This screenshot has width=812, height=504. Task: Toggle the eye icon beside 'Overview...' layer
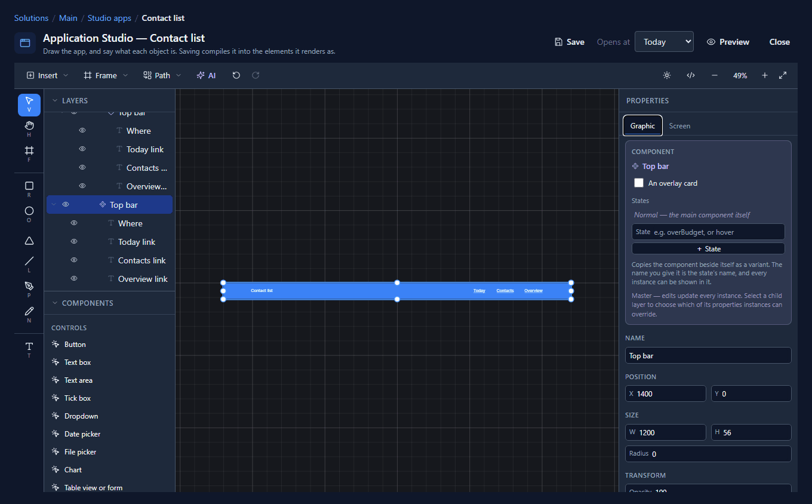point(82,186)
